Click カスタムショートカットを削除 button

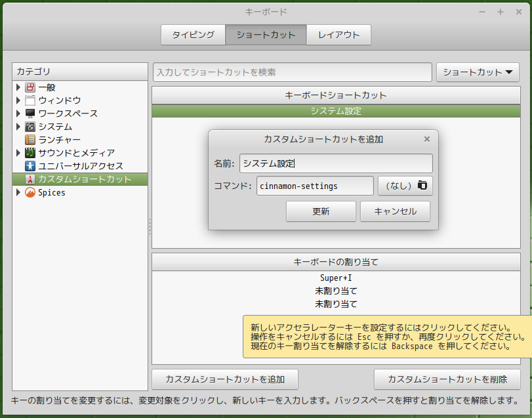[x=447, y=379]
